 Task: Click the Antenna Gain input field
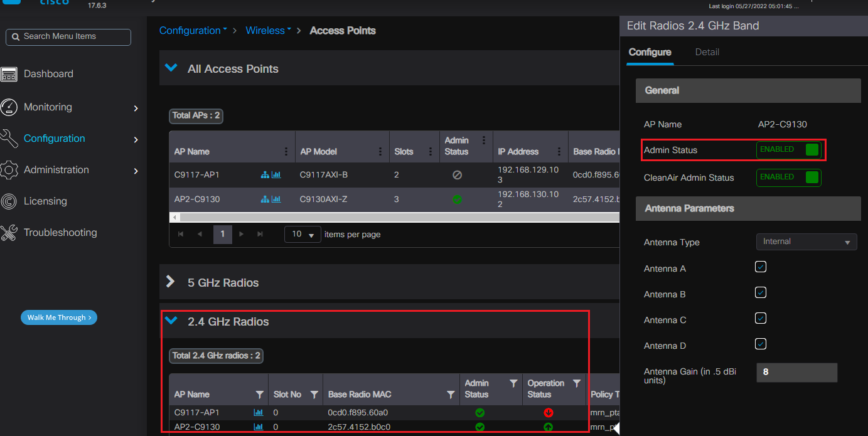797,372
